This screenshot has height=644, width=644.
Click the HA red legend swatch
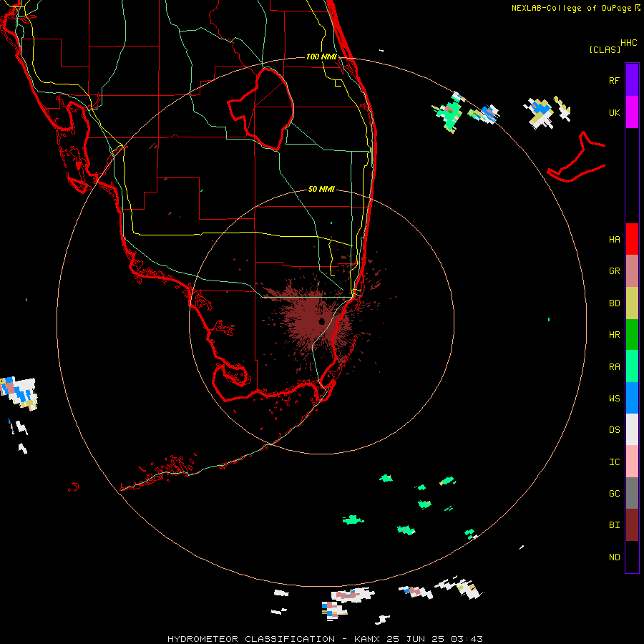coord(632,239)
